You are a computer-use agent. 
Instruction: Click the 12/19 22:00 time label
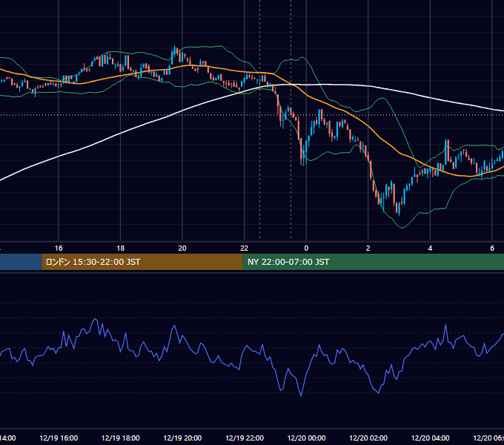245,438
